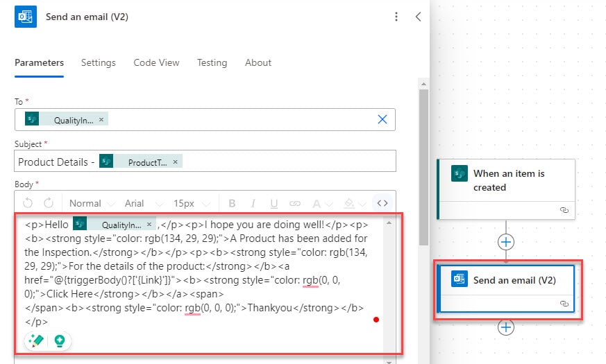Open the three-dot more options menu
Screen dimensions: 606x364
click(x=396, y=17)
